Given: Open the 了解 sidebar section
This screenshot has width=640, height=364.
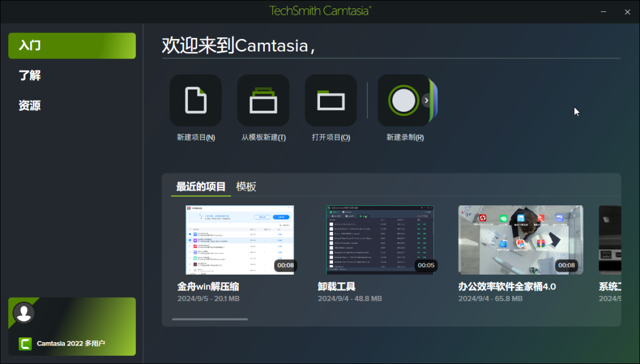Looking at the screenshot, I should (30, 75).
